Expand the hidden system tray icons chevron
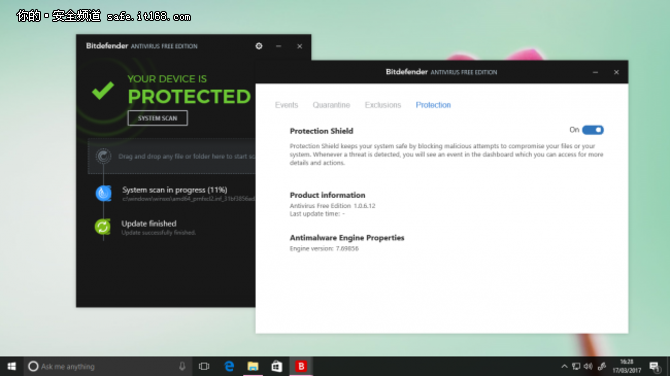This screenshot has height=376, width=670. (564, 366)
